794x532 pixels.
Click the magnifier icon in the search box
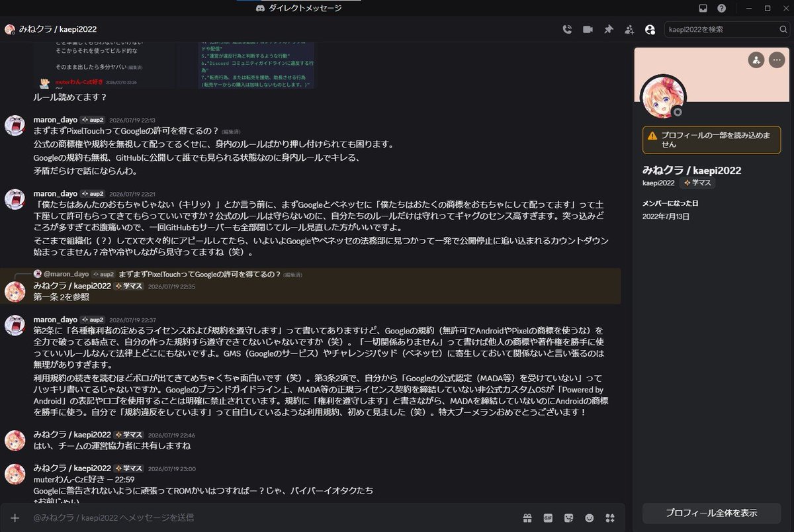(782, 29)
